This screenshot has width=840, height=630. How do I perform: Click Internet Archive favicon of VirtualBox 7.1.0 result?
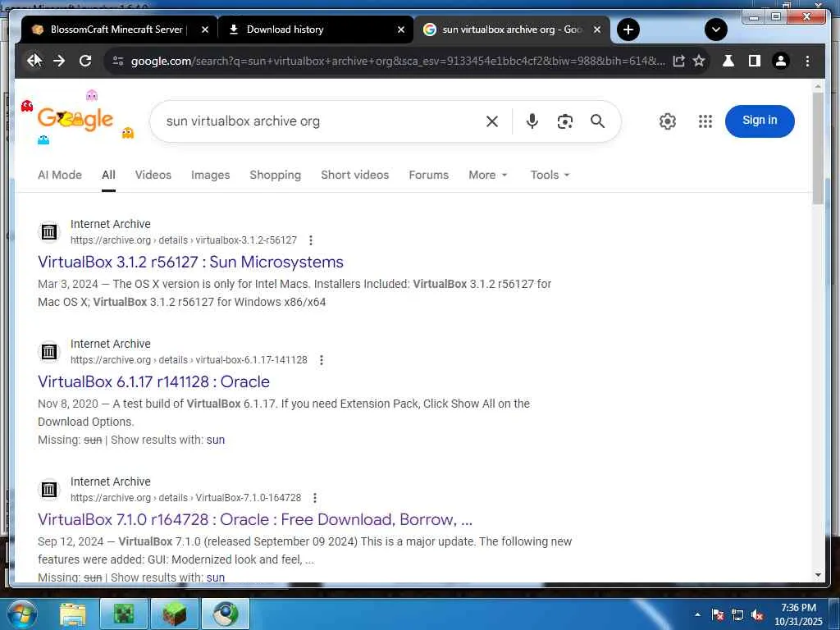[x=49, y=490]
